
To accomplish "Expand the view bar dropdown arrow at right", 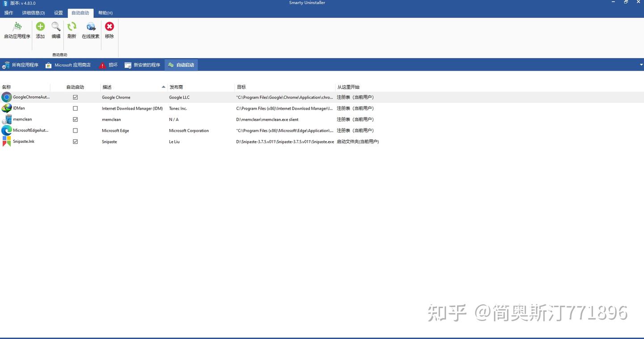I will (641, 65).
